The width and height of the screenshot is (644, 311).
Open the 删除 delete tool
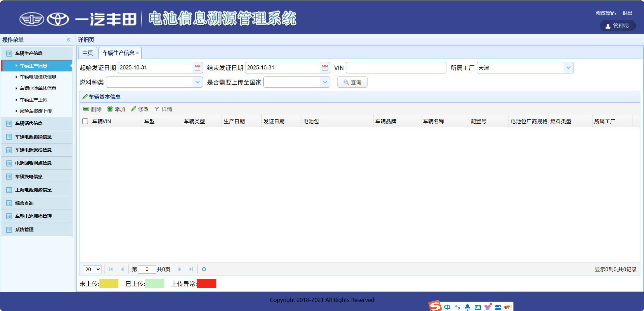[x=93, y=109]
